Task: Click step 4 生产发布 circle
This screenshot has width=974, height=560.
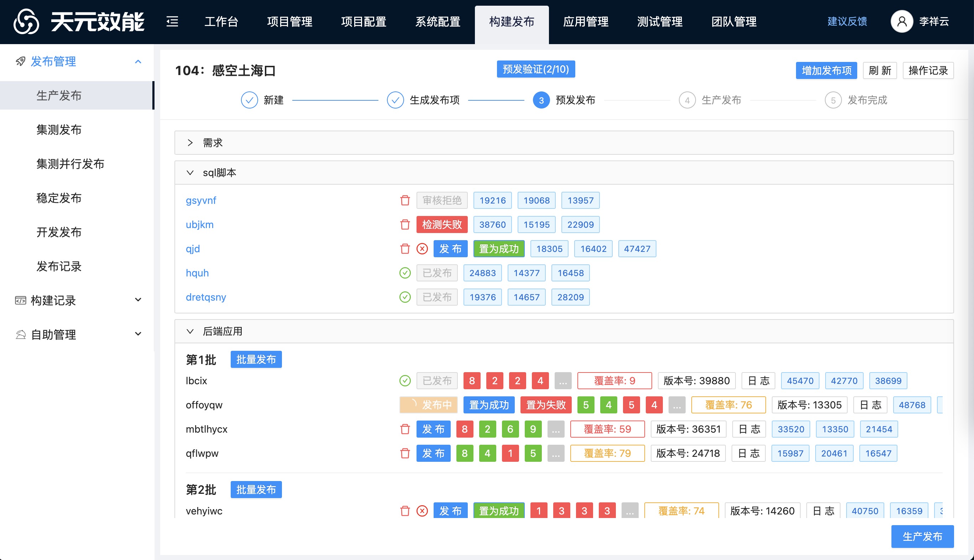Action: [x=687, y=100]
